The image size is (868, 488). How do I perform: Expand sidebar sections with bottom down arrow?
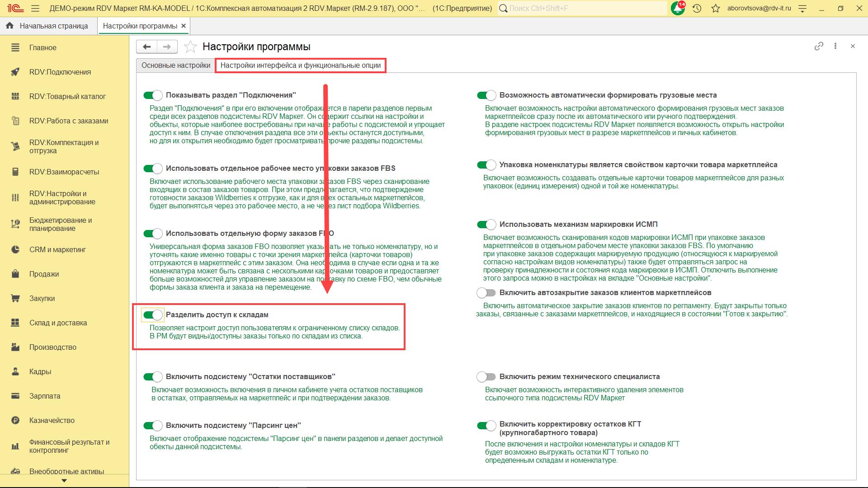64,481
